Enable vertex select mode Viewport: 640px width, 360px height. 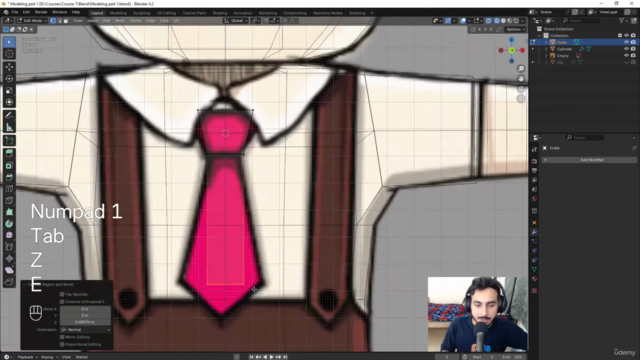(53, 21)
